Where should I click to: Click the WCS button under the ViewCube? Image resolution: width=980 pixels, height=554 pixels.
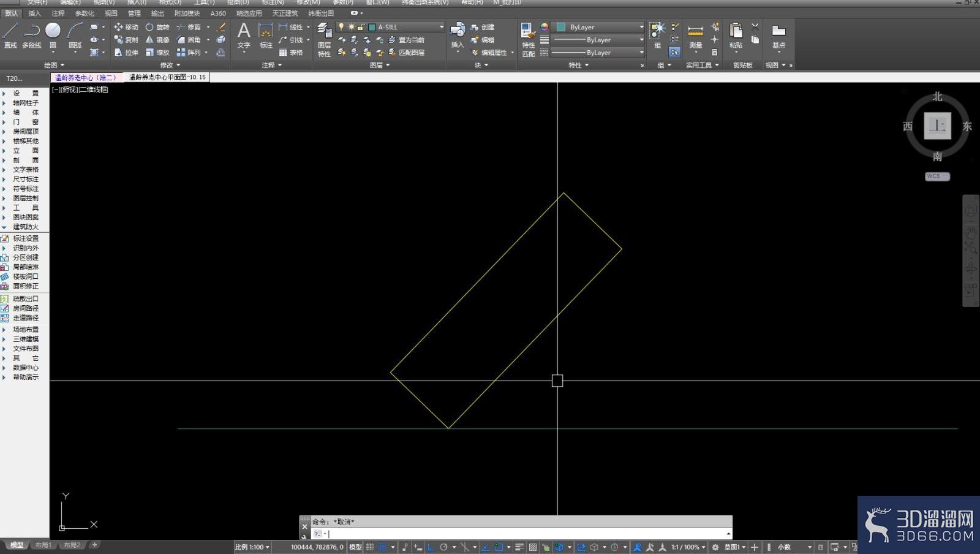937,176
